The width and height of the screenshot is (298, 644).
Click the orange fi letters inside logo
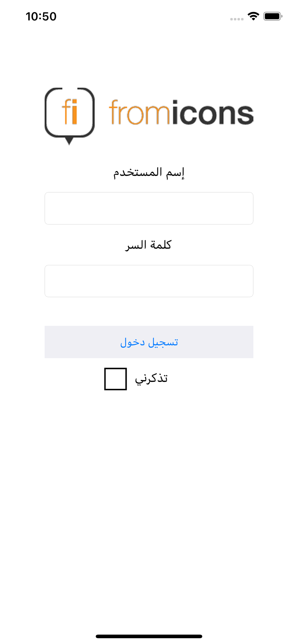[70, 111]
